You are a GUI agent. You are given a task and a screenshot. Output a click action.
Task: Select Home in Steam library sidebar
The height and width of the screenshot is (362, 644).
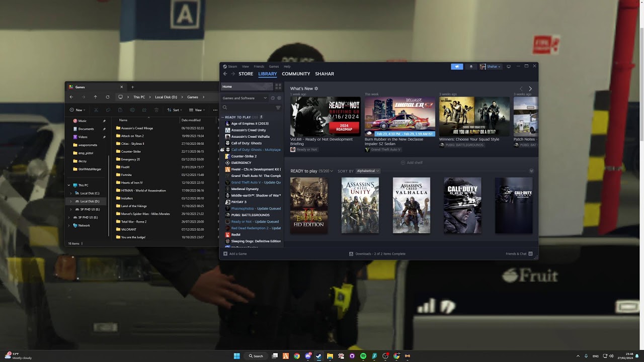point(247,86)
